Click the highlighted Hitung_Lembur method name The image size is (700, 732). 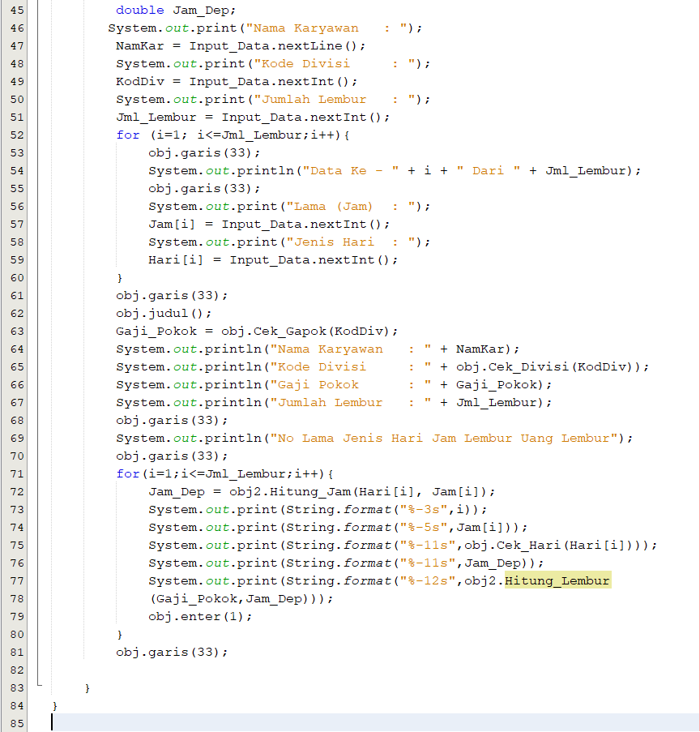click(557, 580)
